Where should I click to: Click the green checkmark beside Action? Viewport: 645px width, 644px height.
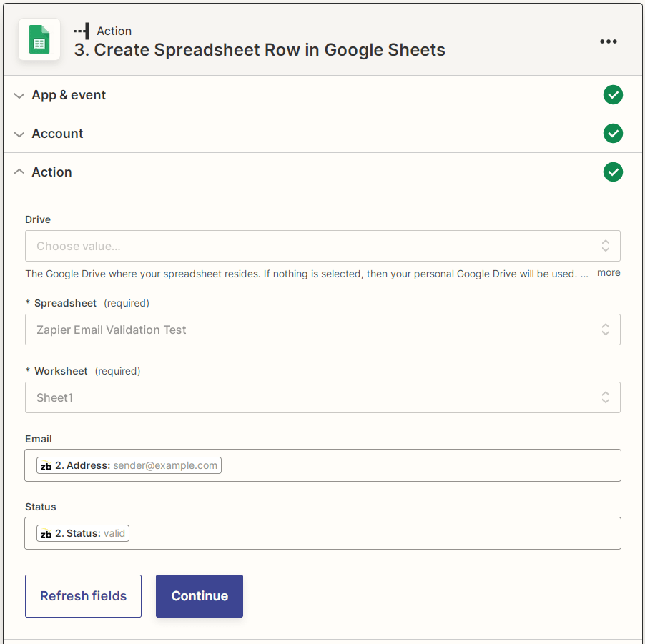tap(613, 172)
